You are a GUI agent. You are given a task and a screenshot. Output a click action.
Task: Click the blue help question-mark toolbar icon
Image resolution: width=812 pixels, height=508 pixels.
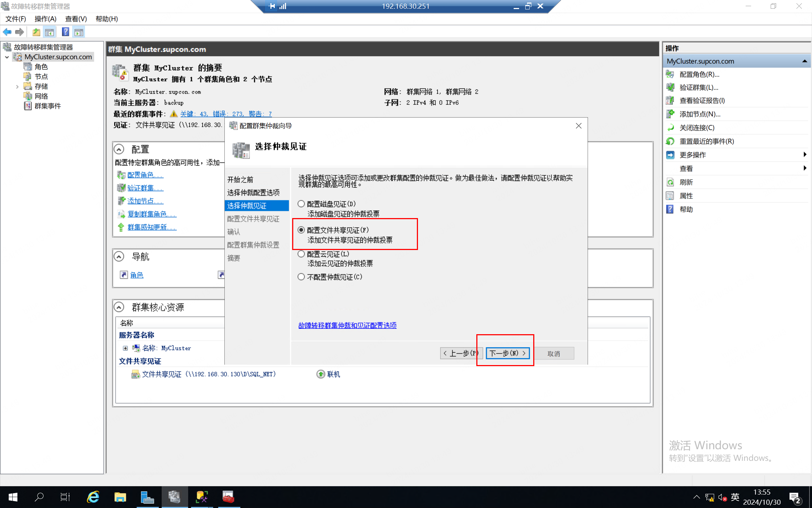coord(65,32)
